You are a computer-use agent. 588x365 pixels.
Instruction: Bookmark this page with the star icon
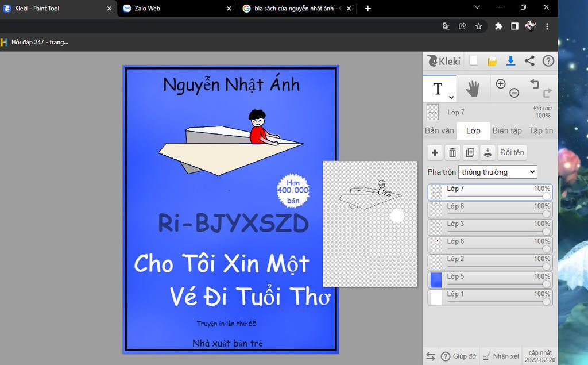tap(478, 26)
